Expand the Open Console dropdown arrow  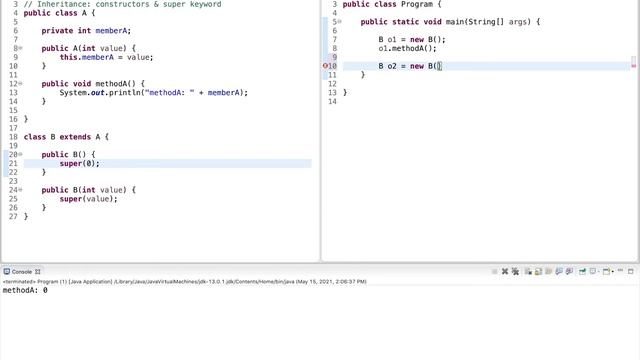click(613, 272)
